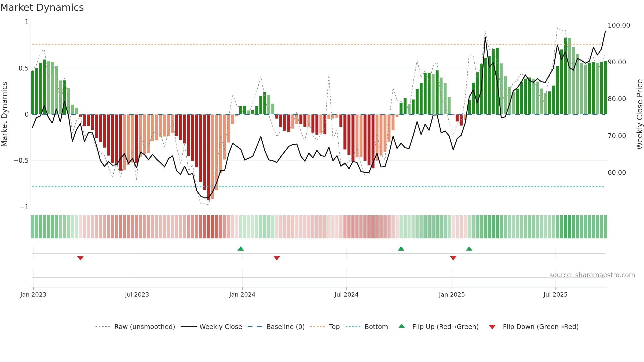Click the 70.00 price axis label
This screenshot has width=644, height=362.
pyautogui.click(x=617, y=136)
